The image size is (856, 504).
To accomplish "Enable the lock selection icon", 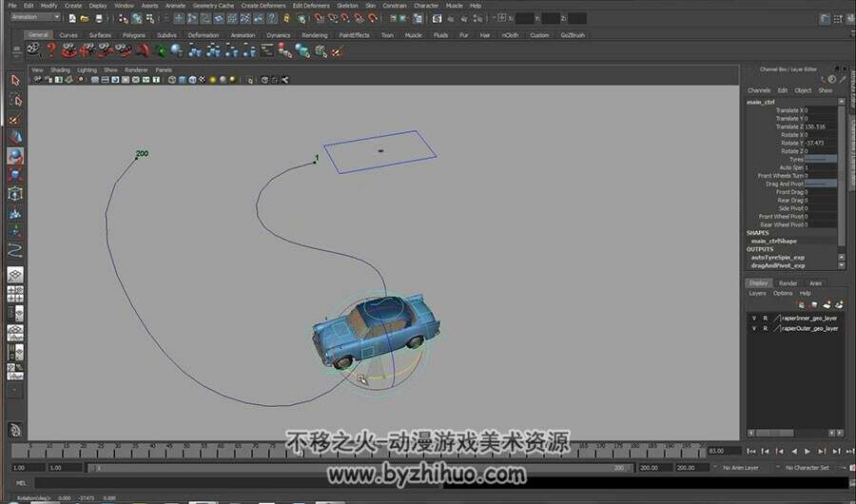I will pyautogui.click(x=286, y=19).
